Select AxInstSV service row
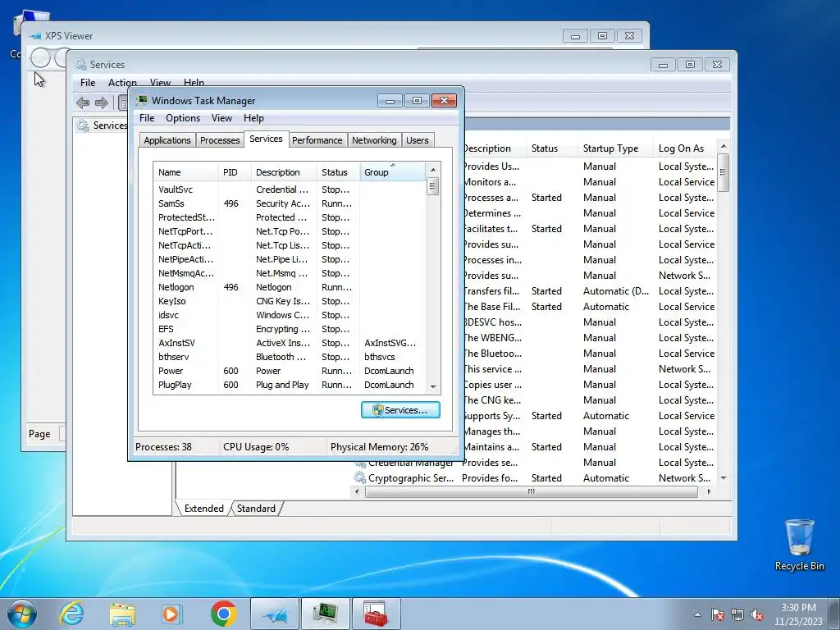840x630 pixels. 290,343
